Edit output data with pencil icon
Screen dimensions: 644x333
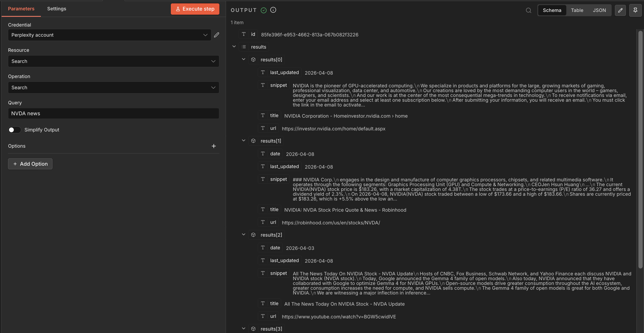[620, 10]
